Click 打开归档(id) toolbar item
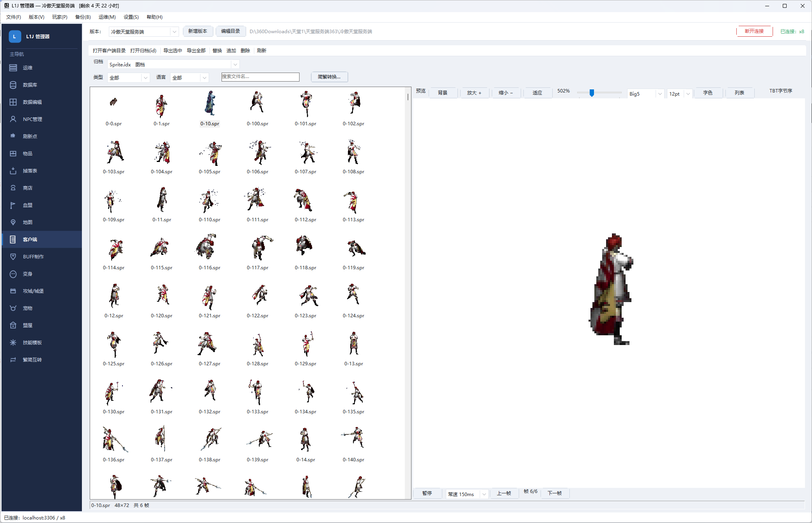 (x=143, y=50)
